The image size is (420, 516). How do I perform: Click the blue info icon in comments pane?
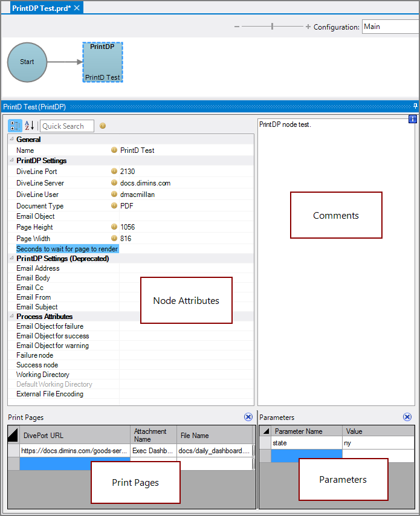click(412, 119)
